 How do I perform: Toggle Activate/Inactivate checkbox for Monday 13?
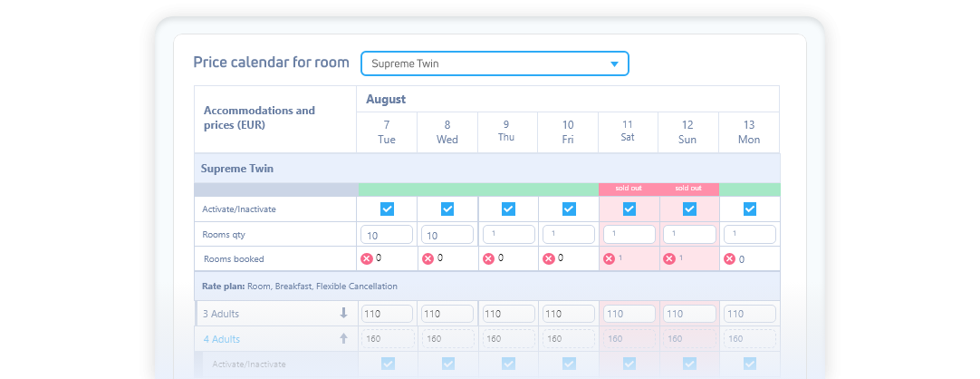[x=749, y=209]
